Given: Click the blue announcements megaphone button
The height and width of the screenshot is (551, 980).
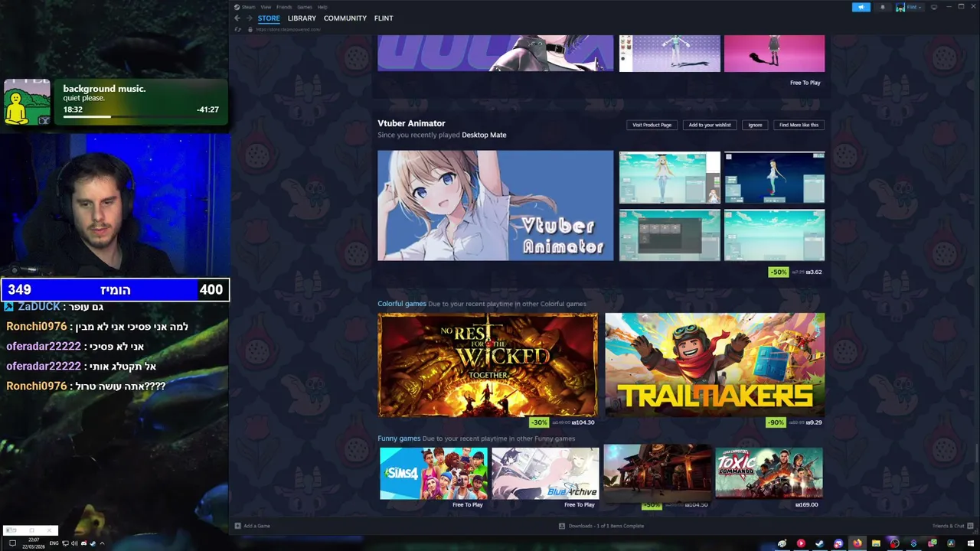Looking at the screenshot, I should 861,7.
